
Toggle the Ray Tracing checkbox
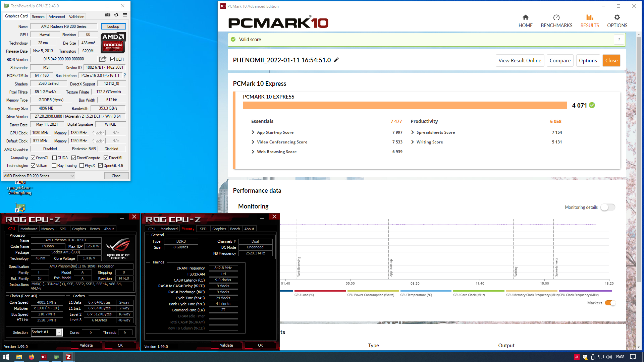(x=54, y=166)
